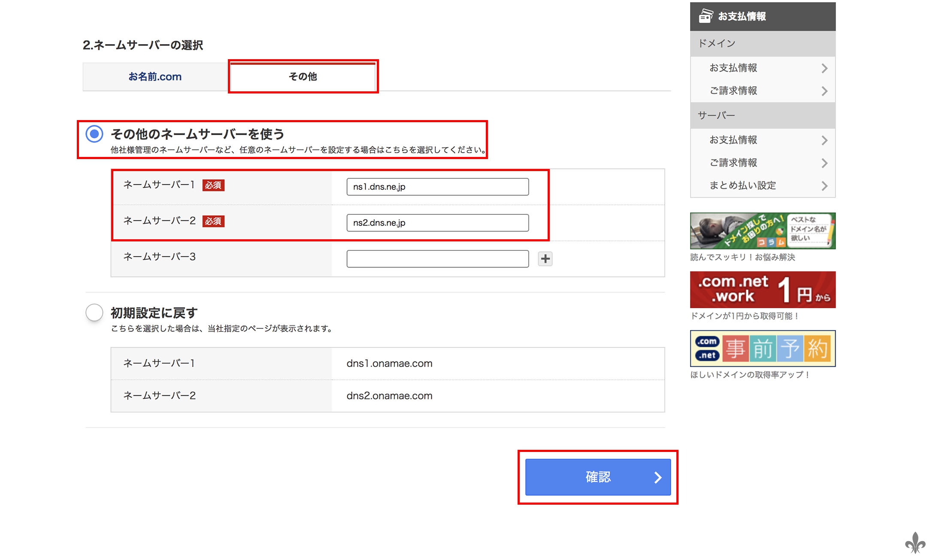Viewport: 933px width, 560px height.
Task: Expand server お支払情報 chevron
Action: (x=824, y=140)
